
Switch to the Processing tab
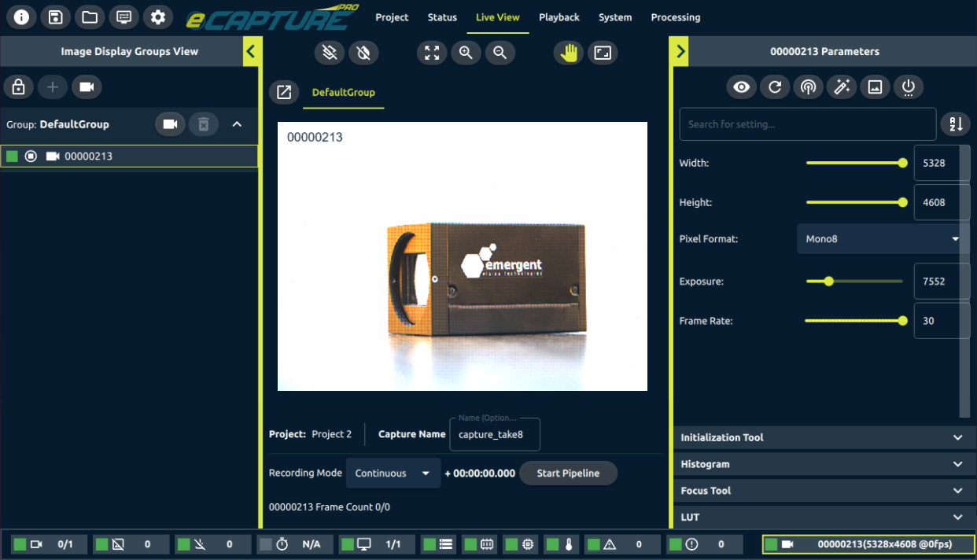(x=676, y=17)
